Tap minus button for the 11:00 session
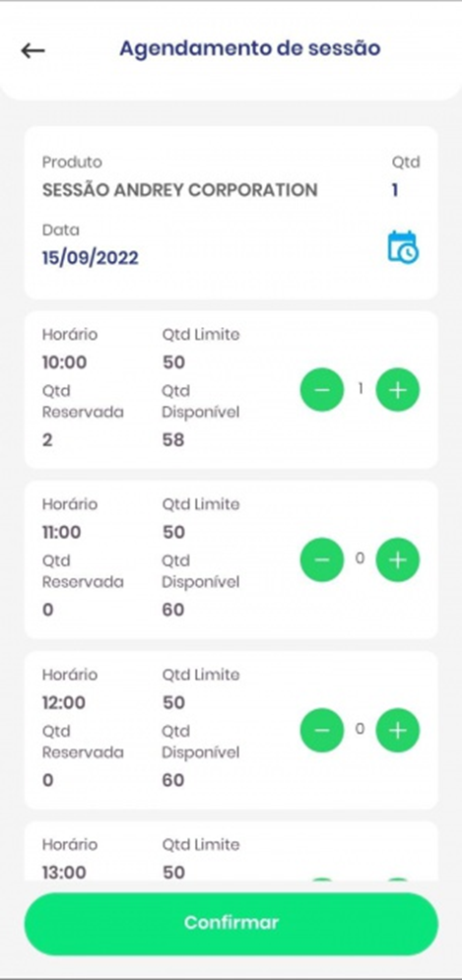The width and height of the screenshot is (462, 980). coord(322,560)
